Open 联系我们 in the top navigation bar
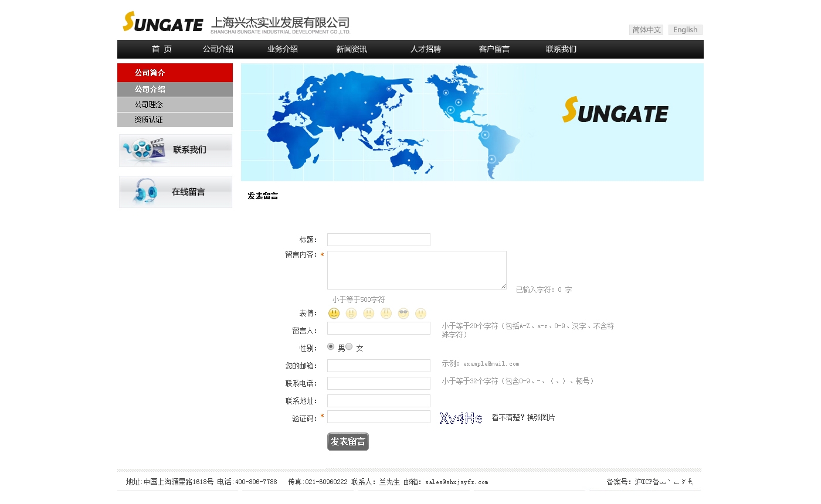This screenshot has width=821, height=504. coord(561,49)
